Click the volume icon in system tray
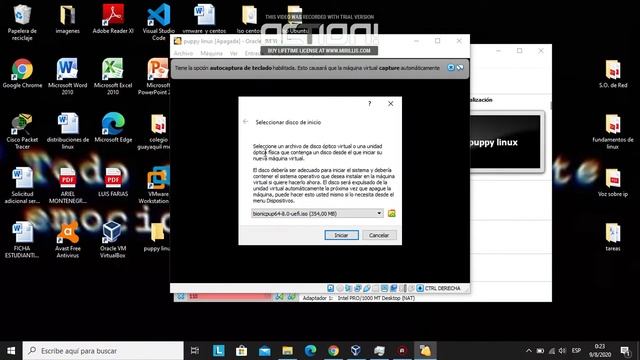The width and height of the screenshot is (640, 360). pyautogui.click(x=562, y=351)
